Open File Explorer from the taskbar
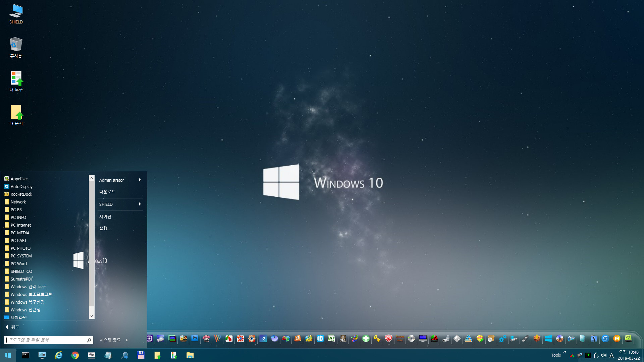This screenshot has height=362, width=644. point(190,355)
